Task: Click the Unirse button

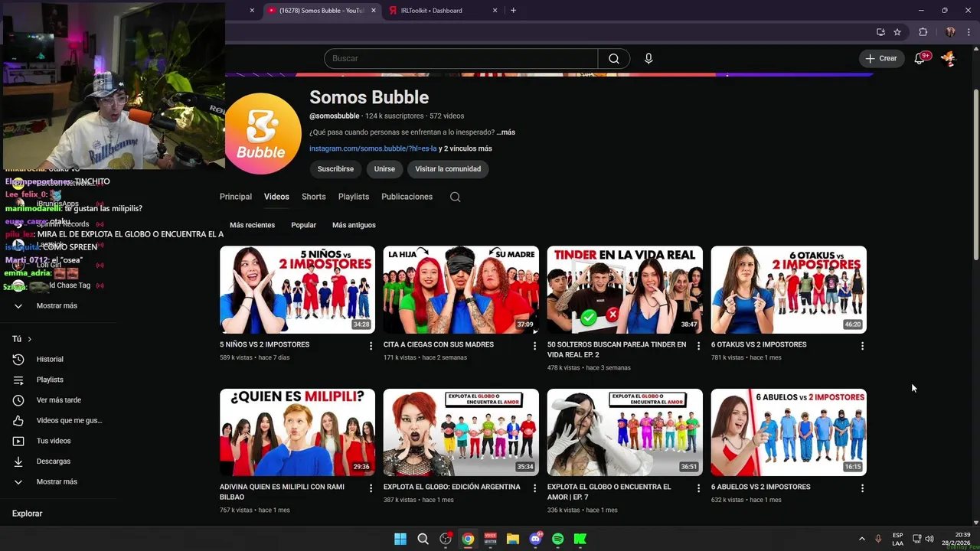Action: [384, 169]
